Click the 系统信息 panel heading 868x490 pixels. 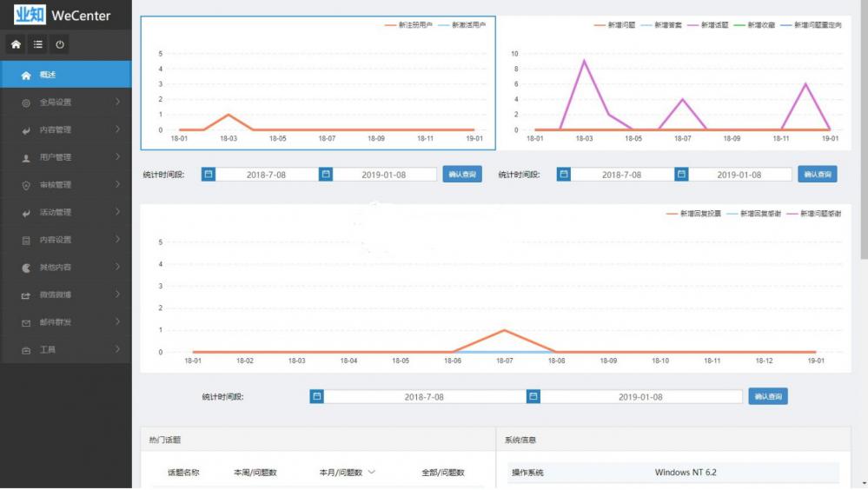tap(520, 440)
